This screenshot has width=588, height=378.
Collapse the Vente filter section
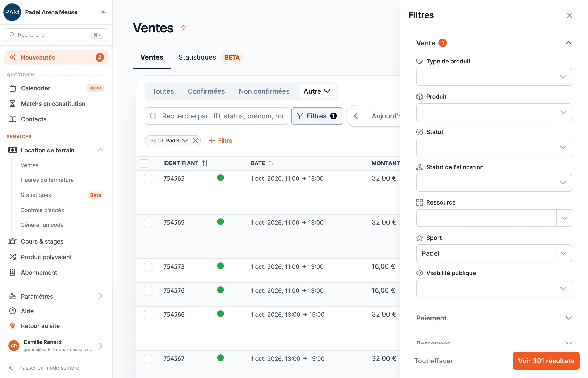(568, 43)
